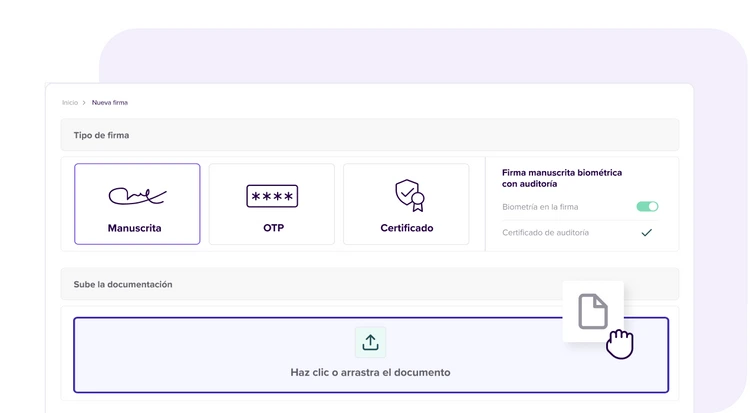The width and height of the screenshot is (750, 413).
Task: Click the Tipo de firma section header
Action: [370, 135]
